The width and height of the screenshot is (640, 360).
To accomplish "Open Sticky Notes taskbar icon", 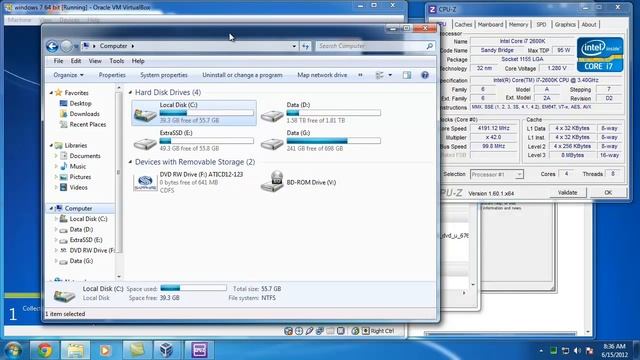I will pos(137,350).
